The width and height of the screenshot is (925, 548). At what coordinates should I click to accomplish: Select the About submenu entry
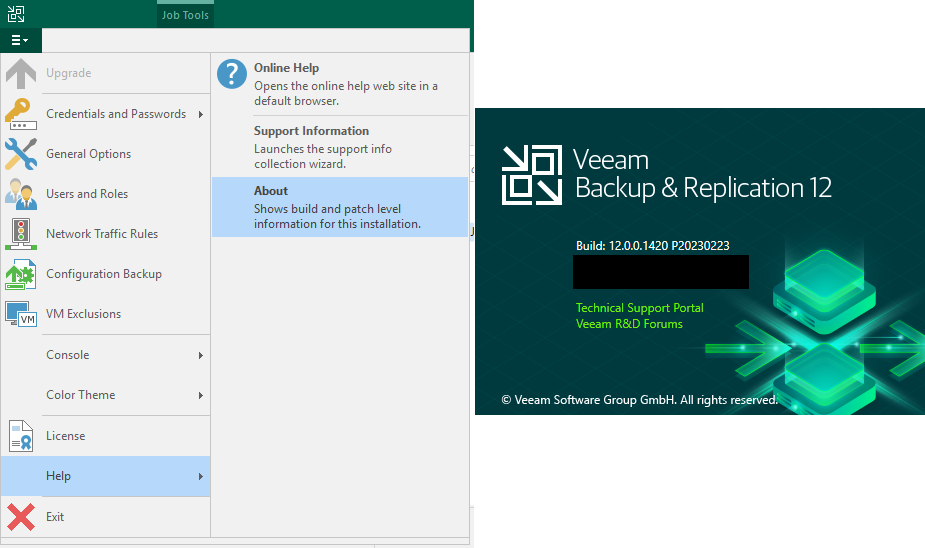pos(340,207)
